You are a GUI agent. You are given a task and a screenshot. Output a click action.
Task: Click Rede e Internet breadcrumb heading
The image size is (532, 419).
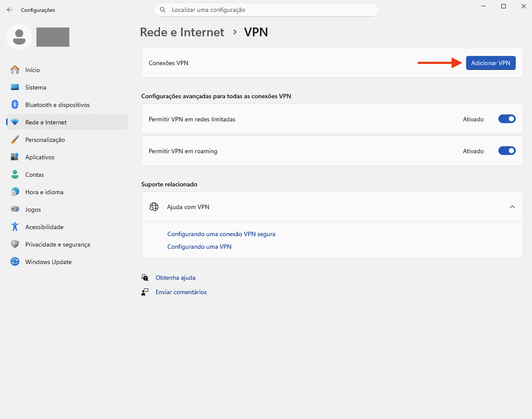click(x=182, y=32)
